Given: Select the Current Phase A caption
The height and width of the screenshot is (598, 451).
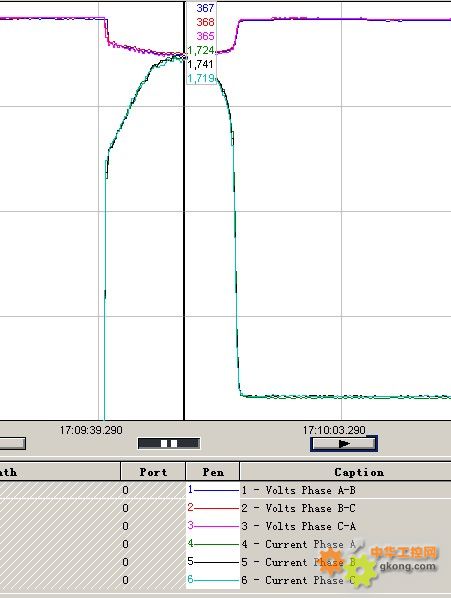Looking at the screenshot, I should pos(299,544).
